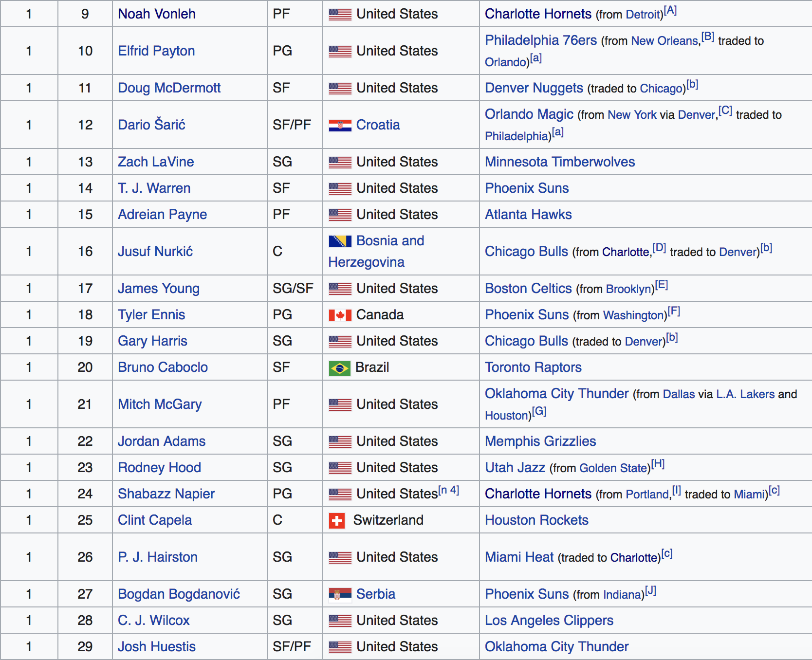Open footnote [H] in Utah Jazz row

coord(658,464)
